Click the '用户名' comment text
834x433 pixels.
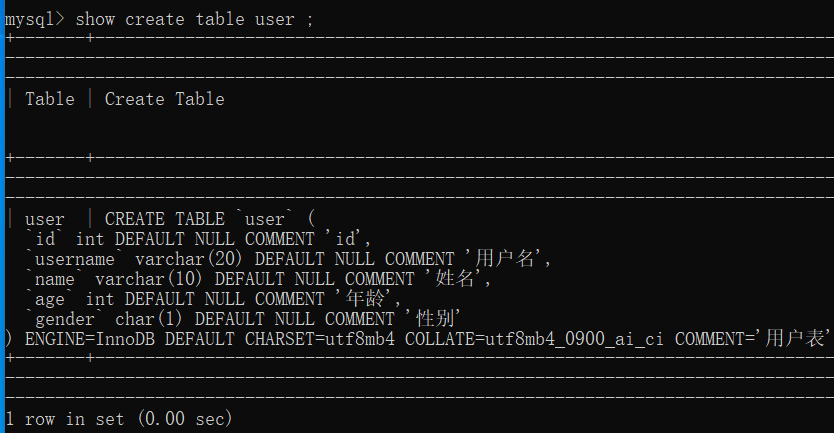[508, 259]
